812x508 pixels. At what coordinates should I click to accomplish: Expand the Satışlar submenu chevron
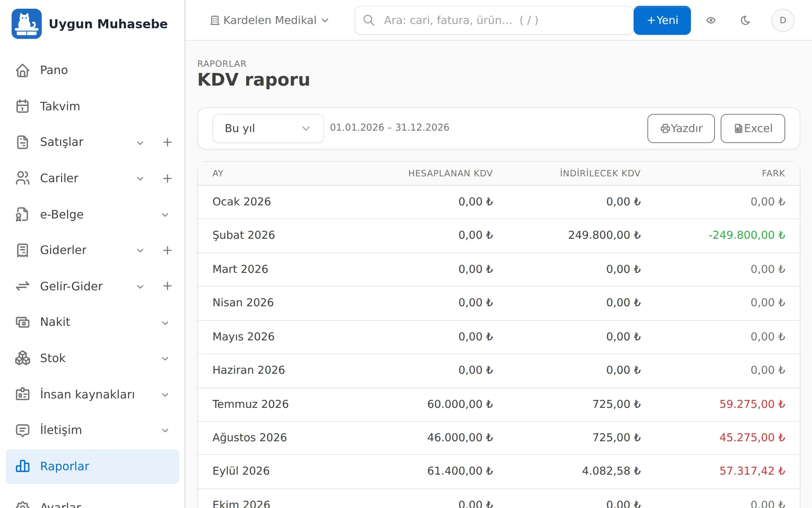(140, 143)
